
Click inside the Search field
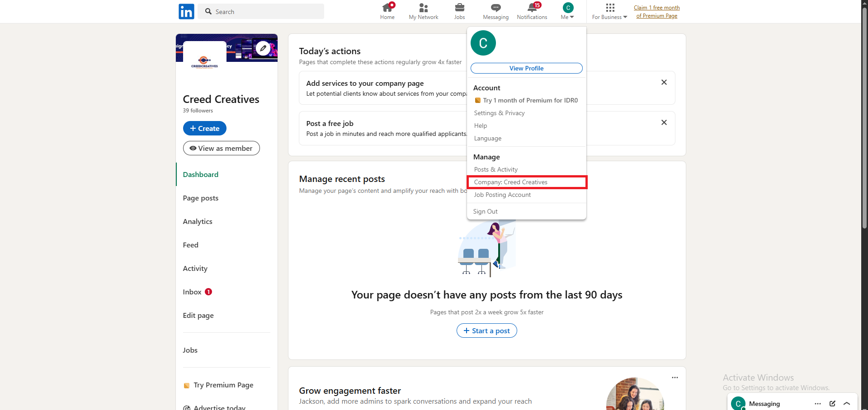pyautogui.click(x=260, y=11)
